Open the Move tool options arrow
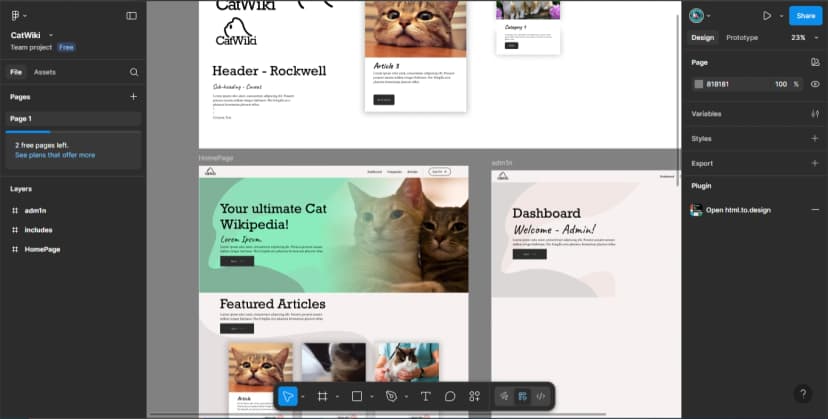828x419 pixels. pyautogui.click(x=303, y=397)
